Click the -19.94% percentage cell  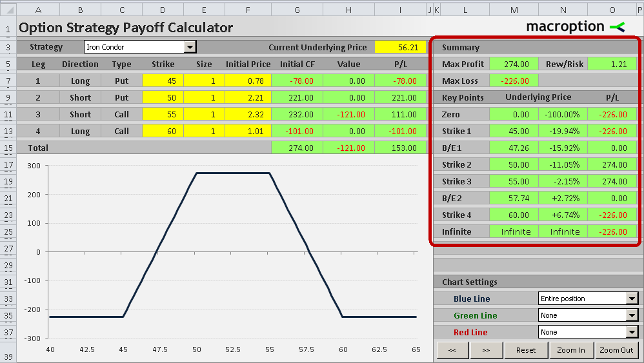[563, 132]
